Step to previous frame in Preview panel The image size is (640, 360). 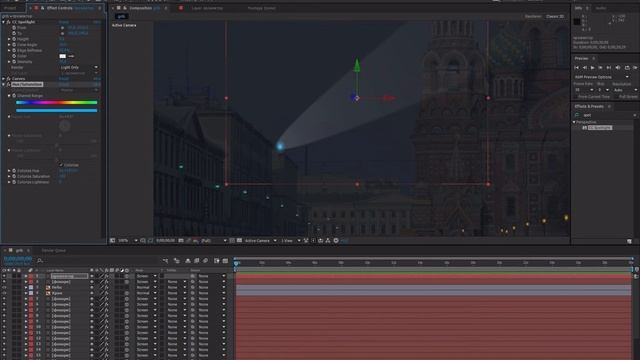[x=584, y=68]
